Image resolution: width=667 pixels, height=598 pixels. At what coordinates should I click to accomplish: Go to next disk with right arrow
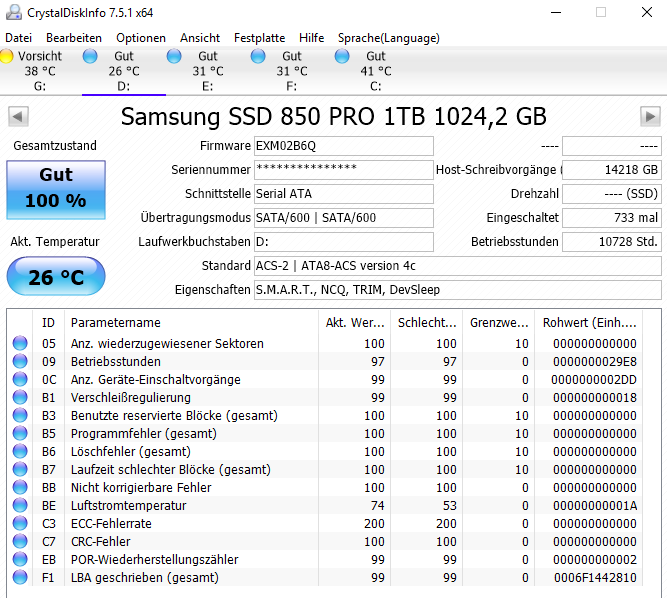(650, 117)
